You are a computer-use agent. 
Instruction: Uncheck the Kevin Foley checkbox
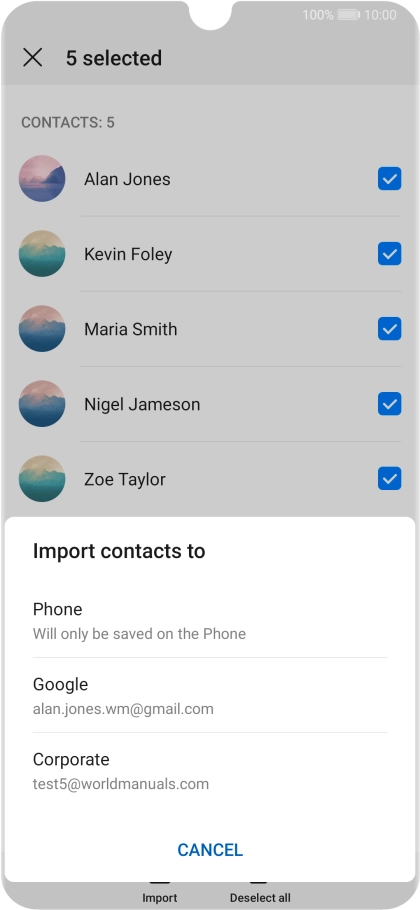click(x=389, y=254)
